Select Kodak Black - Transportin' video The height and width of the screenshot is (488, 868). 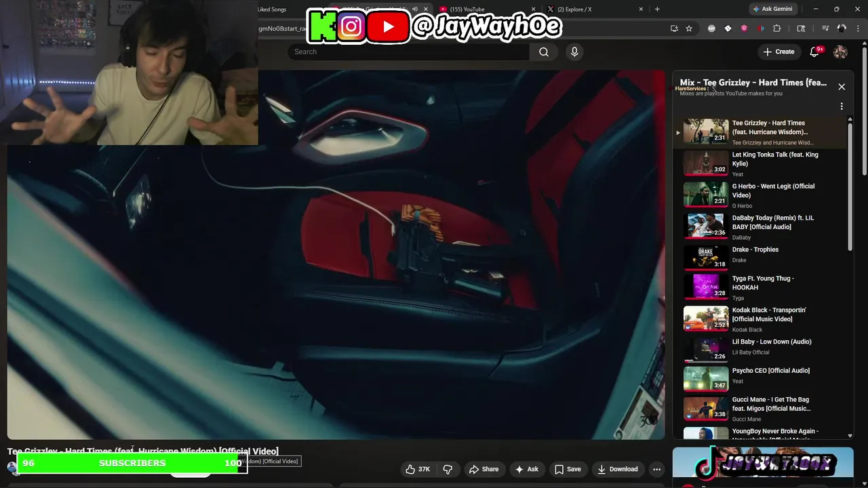(759, 319)
